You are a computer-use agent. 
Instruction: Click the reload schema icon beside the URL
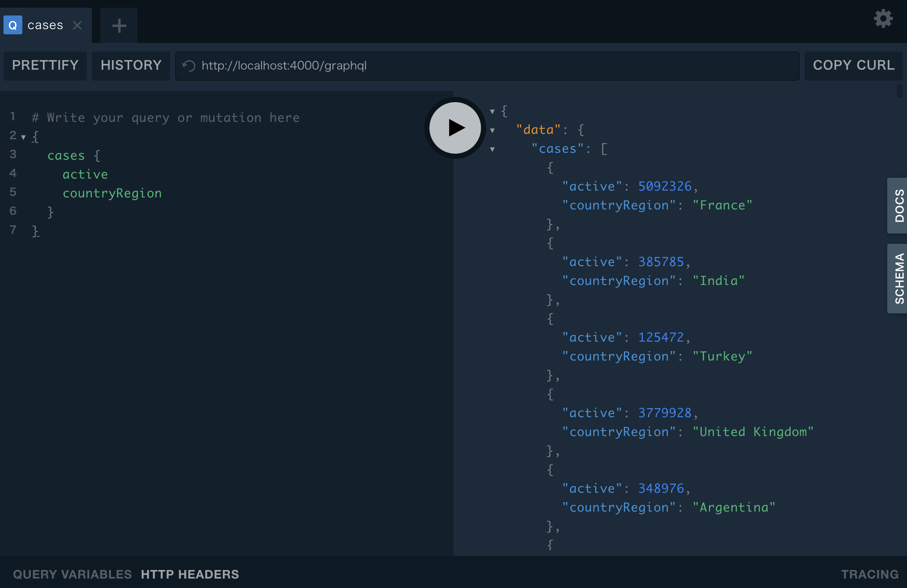pyautogui.click(x=189, y=66)
